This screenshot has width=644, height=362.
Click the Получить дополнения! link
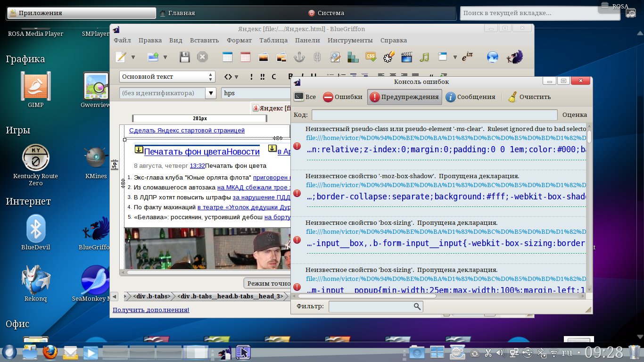click(x=151, y=310)
